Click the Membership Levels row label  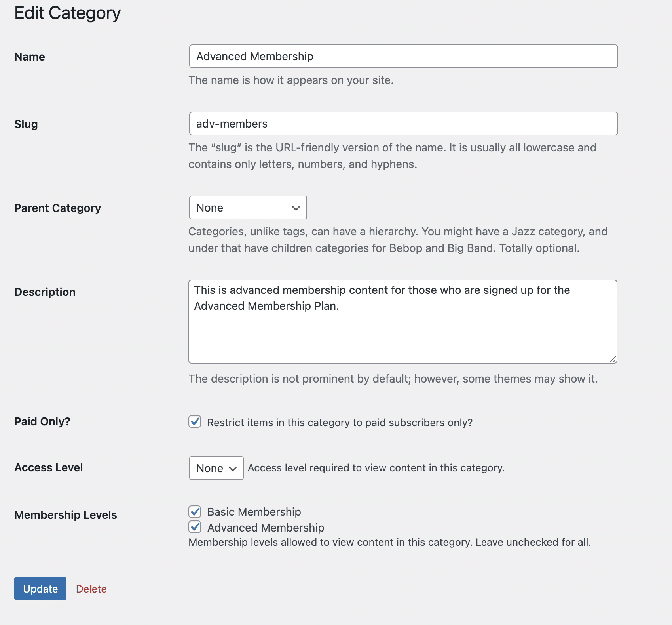66,515
